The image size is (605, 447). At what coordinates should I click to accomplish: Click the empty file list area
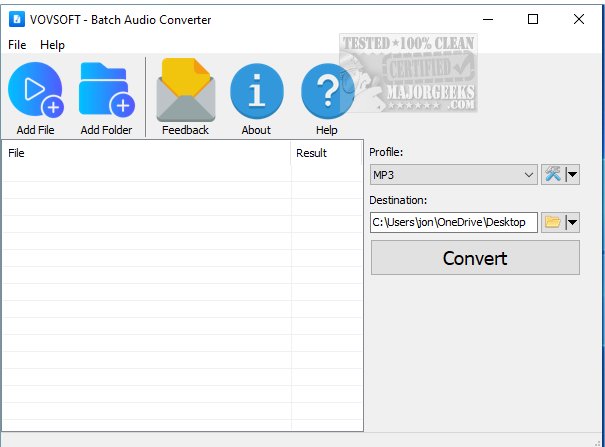coord(180,300)
